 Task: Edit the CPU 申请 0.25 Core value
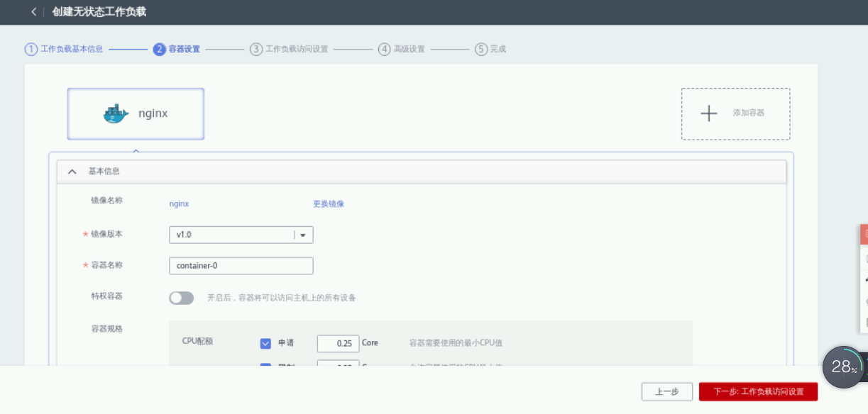pos(338,343)
